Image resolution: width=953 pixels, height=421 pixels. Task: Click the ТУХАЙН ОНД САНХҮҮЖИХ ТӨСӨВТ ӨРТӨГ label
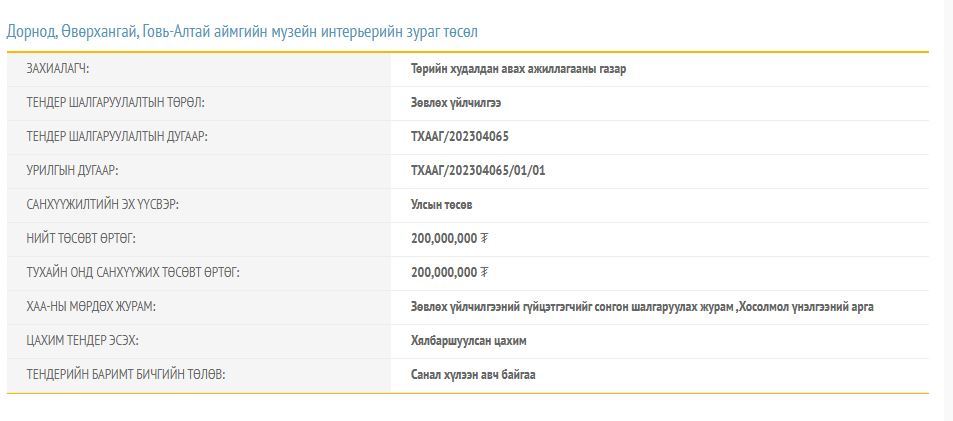[x=133, y=273]
